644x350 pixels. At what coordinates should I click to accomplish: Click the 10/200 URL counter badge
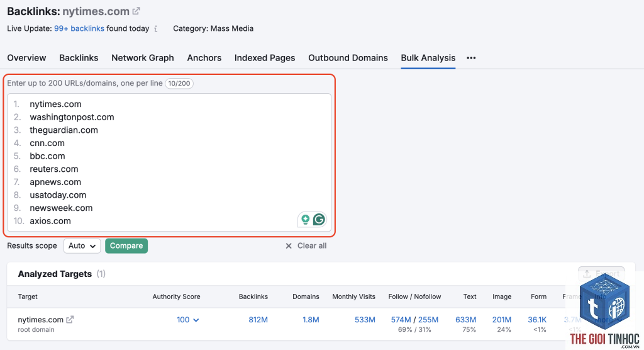click(179, 83)
